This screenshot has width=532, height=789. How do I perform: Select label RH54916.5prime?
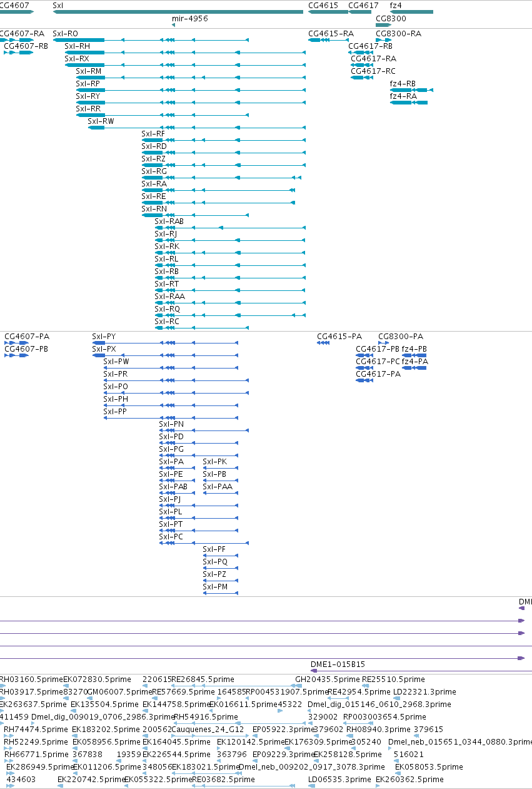tap(206, 717)
